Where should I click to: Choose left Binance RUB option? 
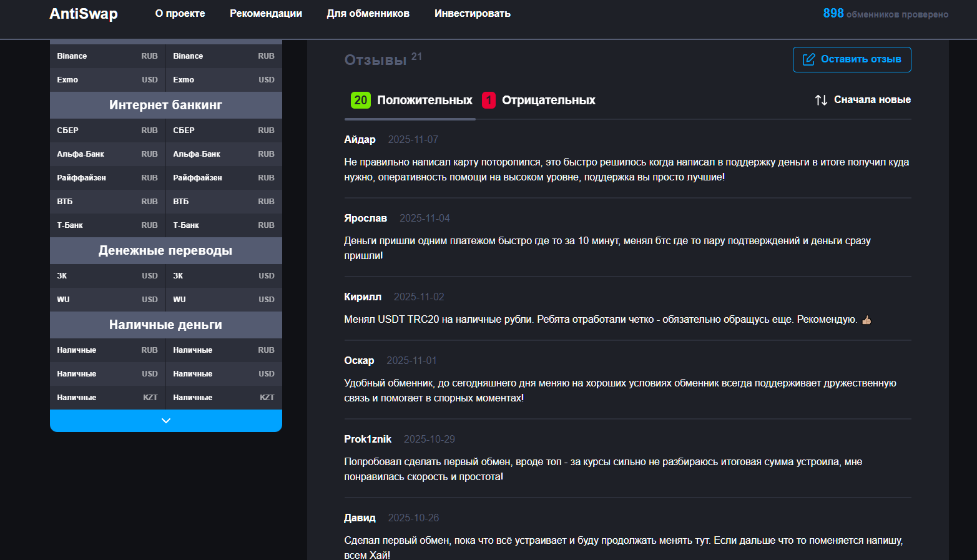coord(107,56)
